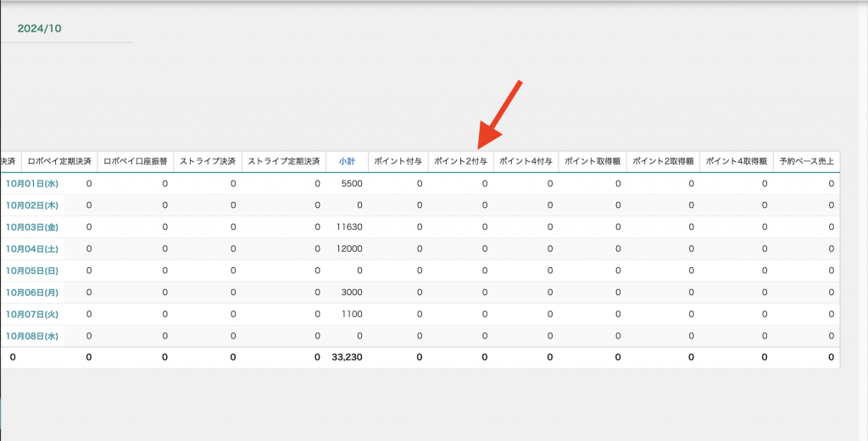Open the 10月07日(火) date link

tap(31, 314)
